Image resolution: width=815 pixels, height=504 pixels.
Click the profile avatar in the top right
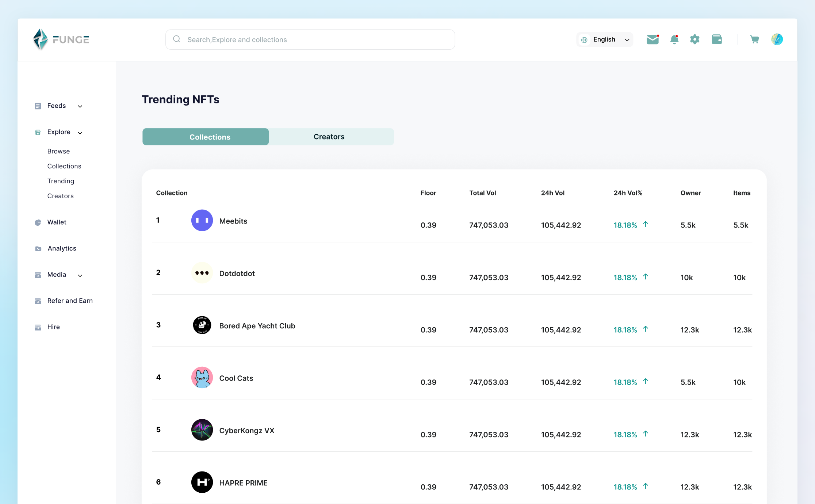777,39
